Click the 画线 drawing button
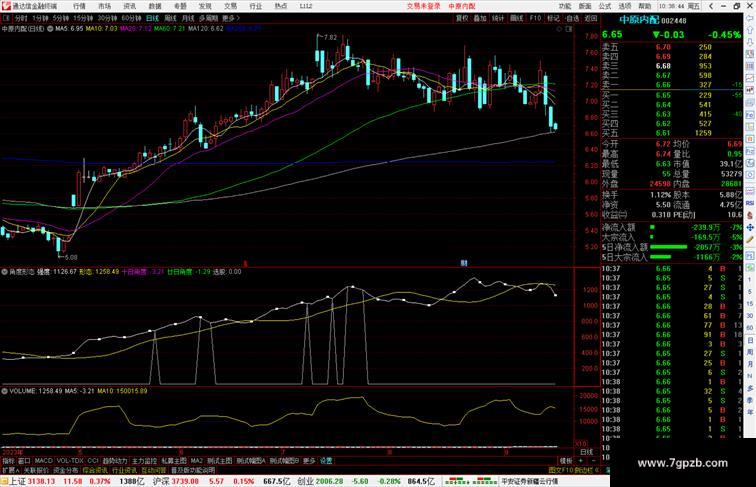This screenshot has width=756, height=487. click(x=516, y=18)
